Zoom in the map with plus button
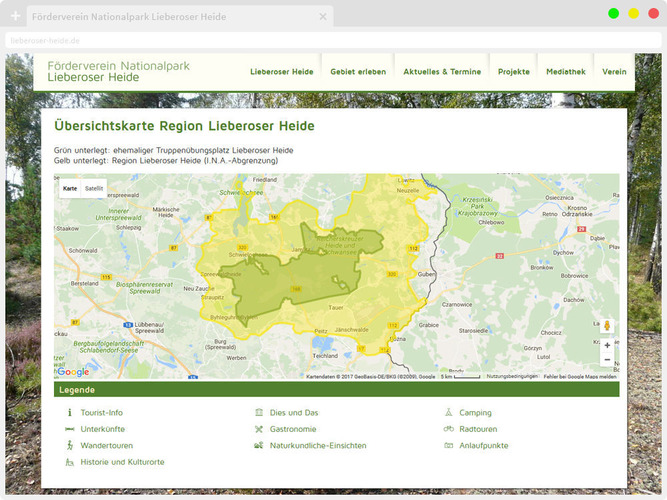 [x=607, y=345]
